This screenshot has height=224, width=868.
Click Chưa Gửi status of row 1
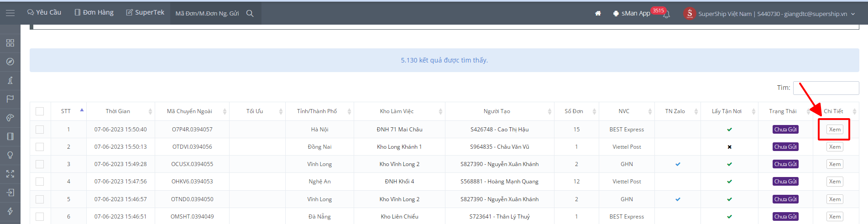point(785,130)
